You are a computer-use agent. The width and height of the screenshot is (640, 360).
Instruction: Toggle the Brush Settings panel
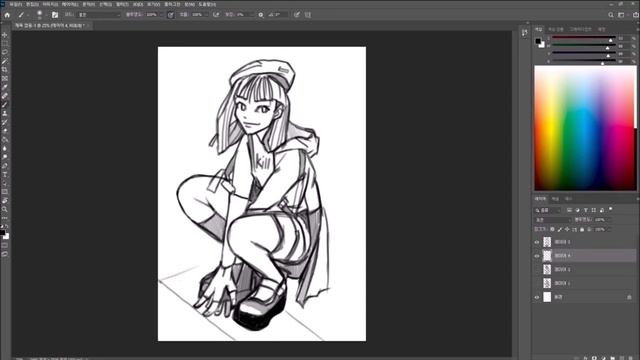point(55,15)
